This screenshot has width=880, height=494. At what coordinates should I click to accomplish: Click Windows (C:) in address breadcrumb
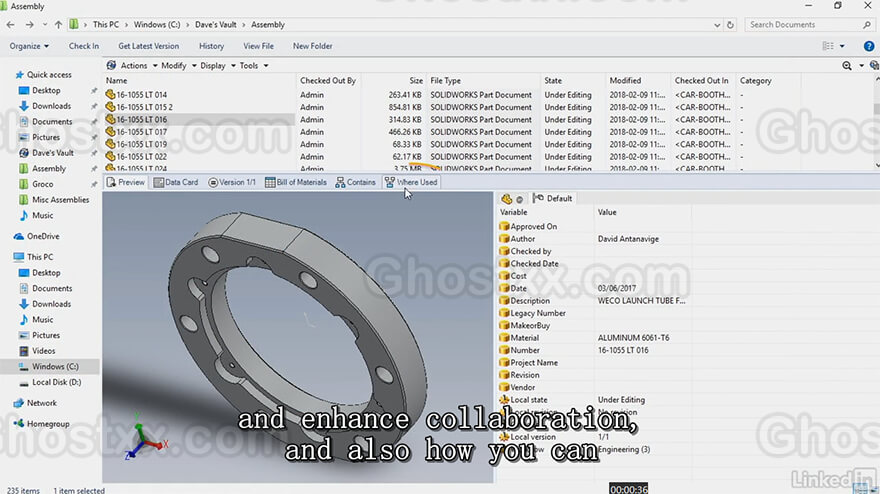(x=157, y=25)
